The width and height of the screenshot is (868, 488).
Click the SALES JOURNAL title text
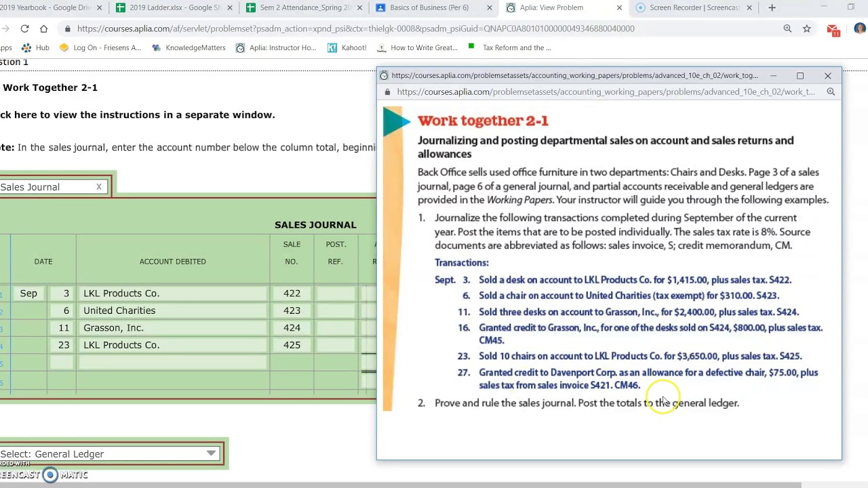click(x=315, y=224)
